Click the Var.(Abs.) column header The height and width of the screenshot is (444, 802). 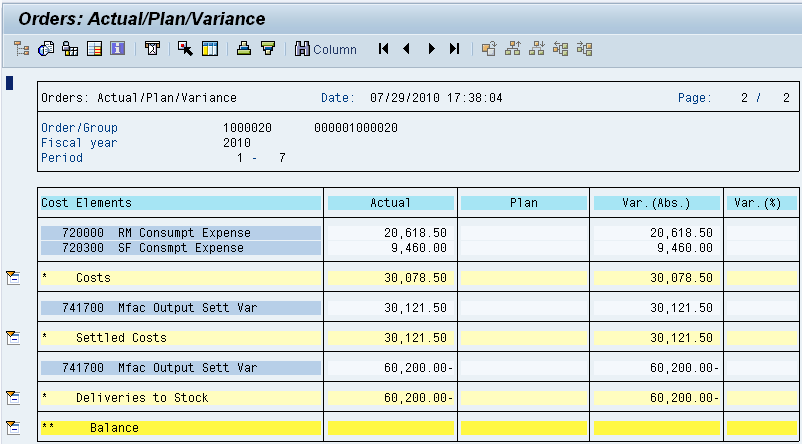click(x=657, y=203)
